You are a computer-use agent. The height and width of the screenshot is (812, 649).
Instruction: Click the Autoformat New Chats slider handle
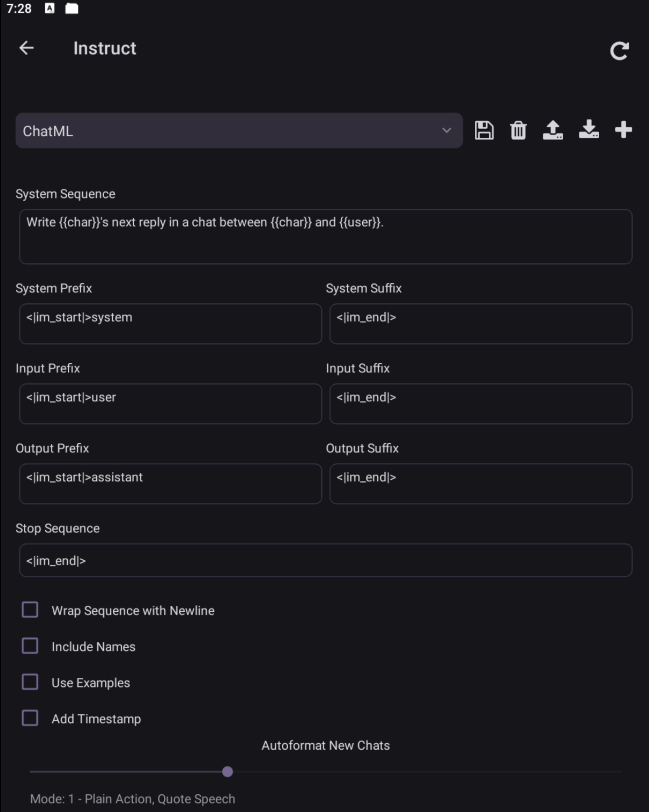227,772
